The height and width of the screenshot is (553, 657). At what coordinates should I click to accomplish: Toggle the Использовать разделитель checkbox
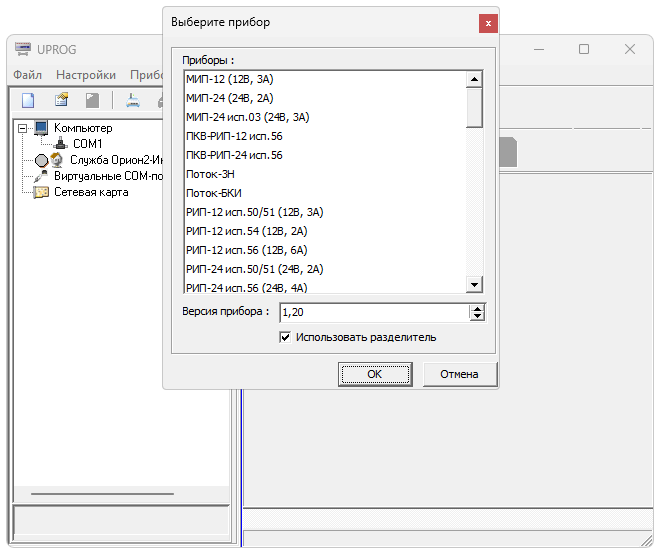point(285,337)
